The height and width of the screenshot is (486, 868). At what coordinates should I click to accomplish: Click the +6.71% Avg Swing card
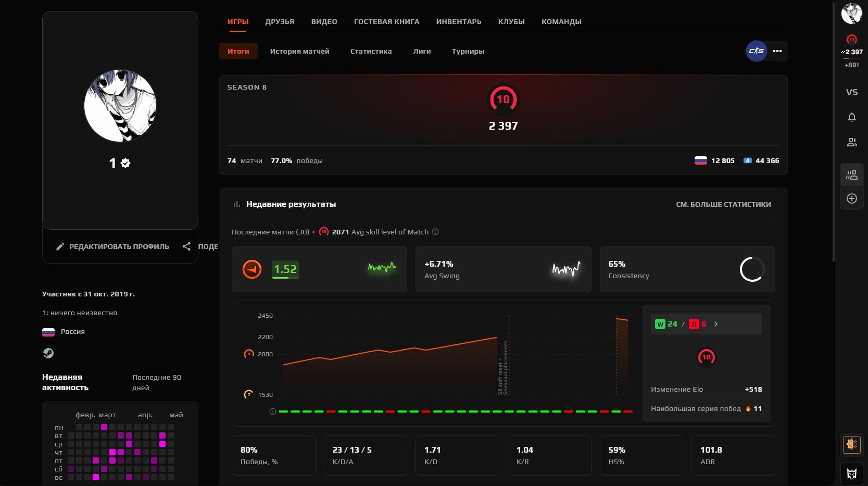pyautogui.click(x=503, y=269)
